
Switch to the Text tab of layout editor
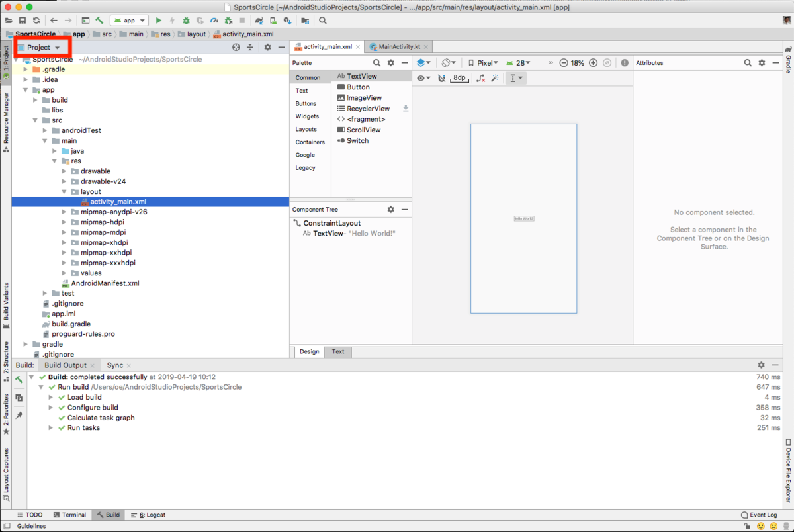338,352
